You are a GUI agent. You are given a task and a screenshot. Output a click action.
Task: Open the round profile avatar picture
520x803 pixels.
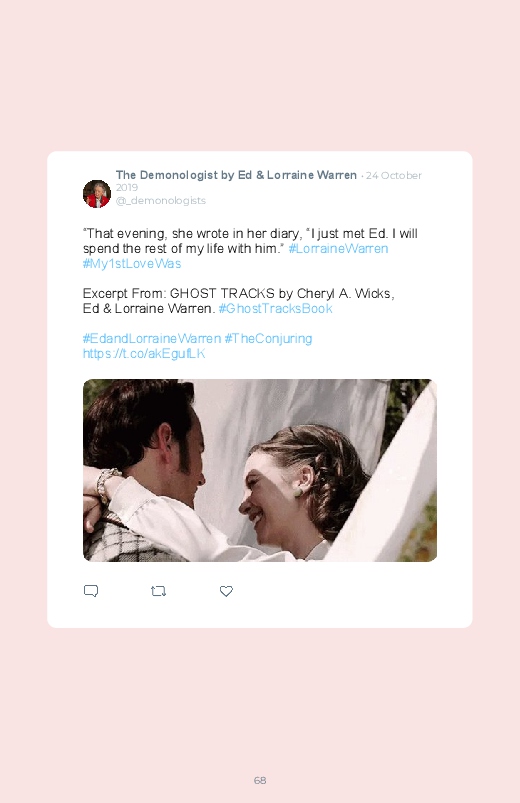pos(97,194)
